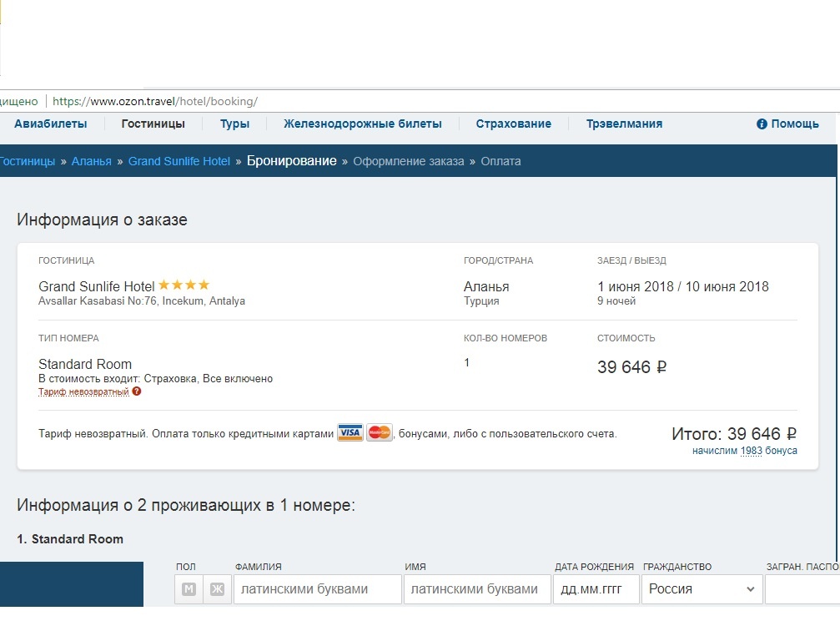Click the Информация о заказе heading
Viewport: 840px width, 626px height.
pos(102,220)
